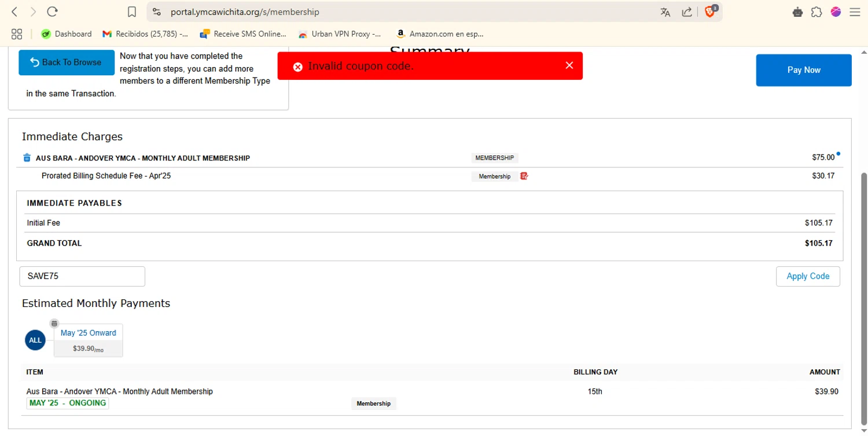Image resolution: width=868 pixels, height=436 pixels.
Task: Open the Brave Shields icon
Action: pos(711,12)
